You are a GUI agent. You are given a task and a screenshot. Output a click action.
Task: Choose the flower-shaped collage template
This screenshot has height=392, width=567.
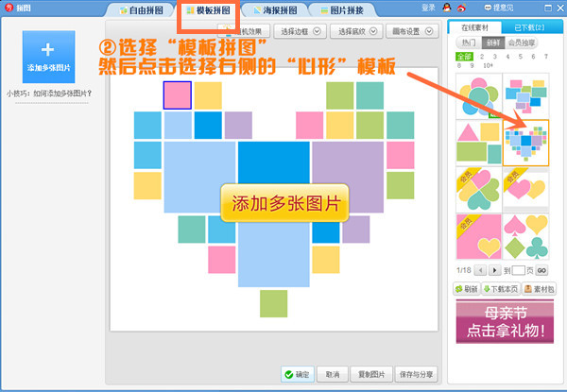(x=478, y=95)
